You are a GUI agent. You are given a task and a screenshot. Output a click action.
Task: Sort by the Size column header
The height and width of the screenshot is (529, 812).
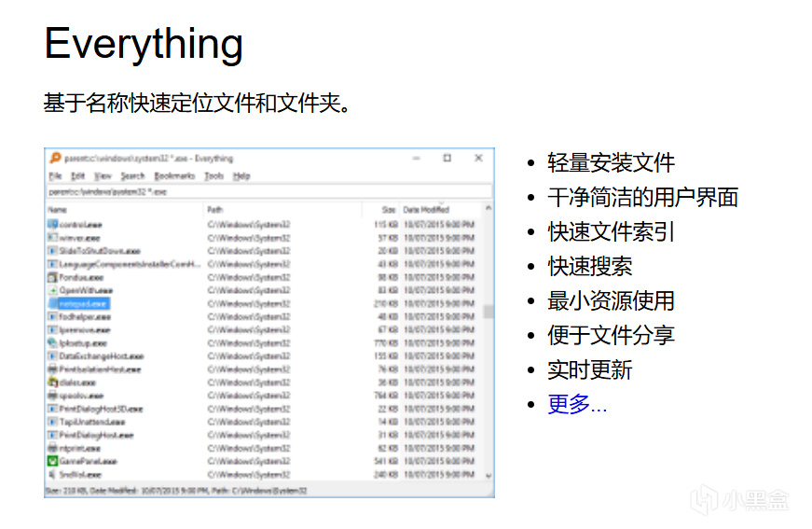(x=380, y=210)
